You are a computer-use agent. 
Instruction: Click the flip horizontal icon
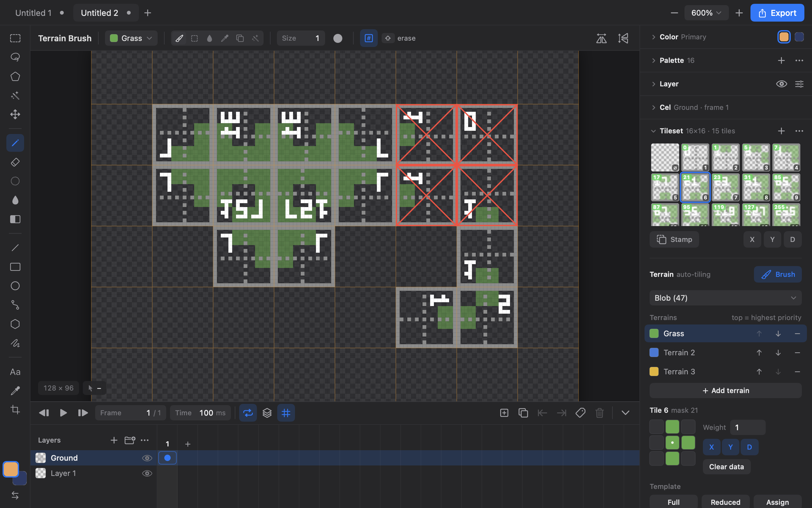601,38
